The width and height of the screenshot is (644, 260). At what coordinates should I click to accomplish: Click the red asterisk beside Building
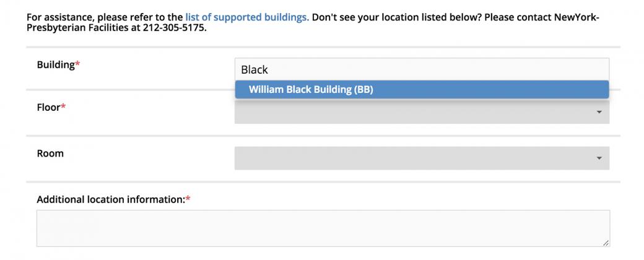[78, 65]
